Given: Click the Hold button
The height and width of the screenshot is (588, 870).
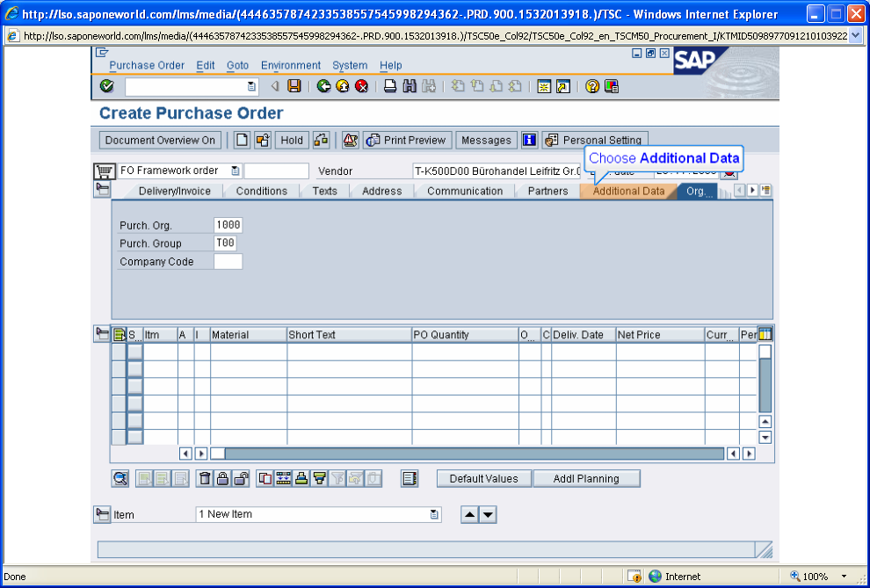Looking at the screenshot, I should pos(292,140).
